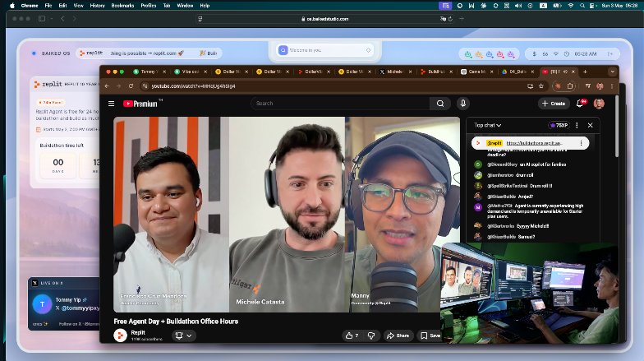The height and width of the screenshot is (361, 644).
Task: Click the video title Free Agent Day text
Action: click(x=176, y=321)
